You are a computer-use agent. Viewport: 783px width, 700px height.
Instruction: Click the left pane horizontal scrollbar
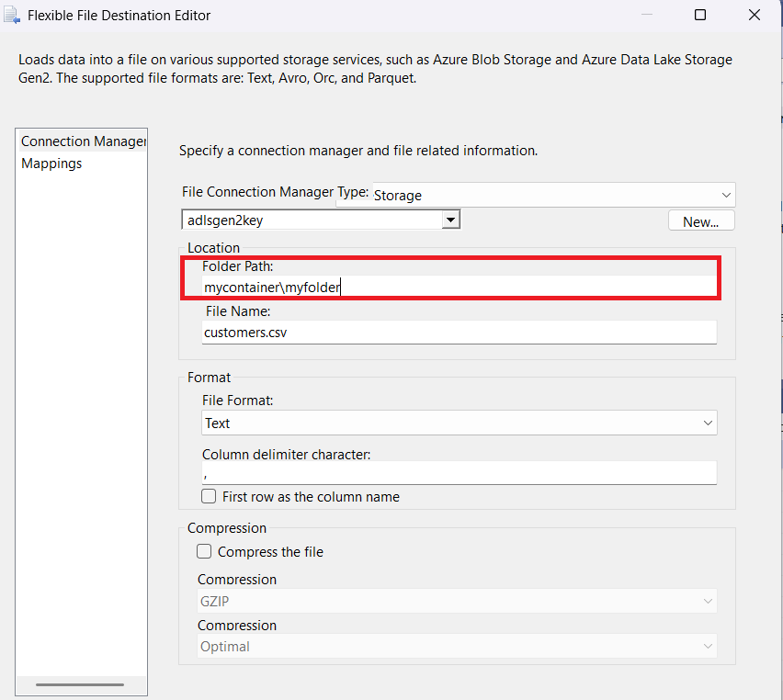tap(81, 684)
